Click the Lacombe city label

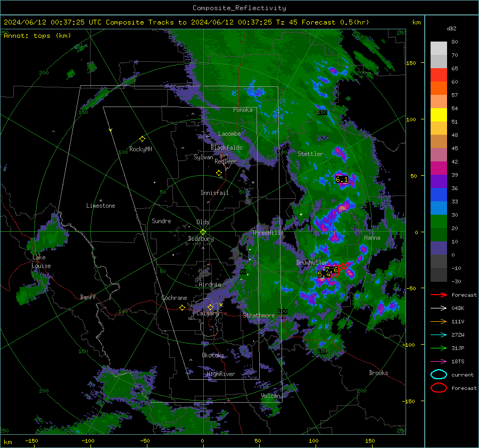coord(229,134)
